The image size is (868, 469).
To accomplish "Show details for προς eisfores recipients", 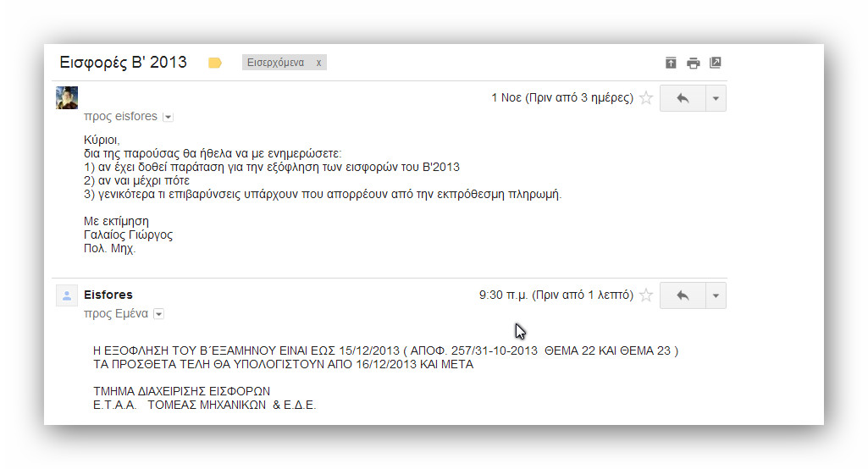I will point(168,117).
